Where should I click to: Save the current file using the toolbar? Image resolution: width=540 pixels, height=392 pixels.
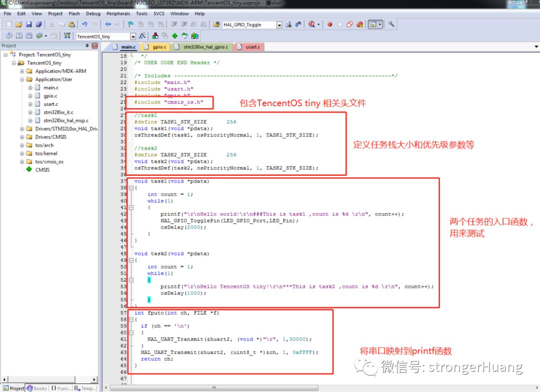pos(29,24)
